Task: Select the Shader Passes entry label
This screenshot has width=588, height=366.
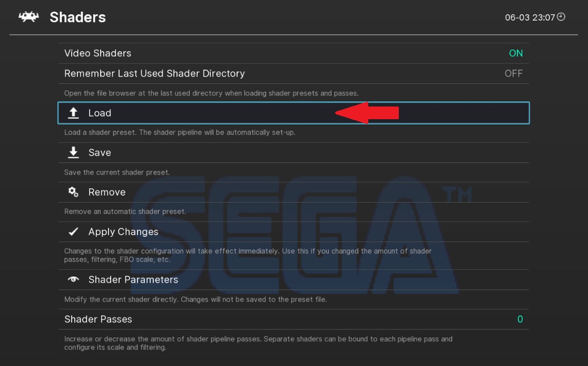Action: (x=98, y=319)
